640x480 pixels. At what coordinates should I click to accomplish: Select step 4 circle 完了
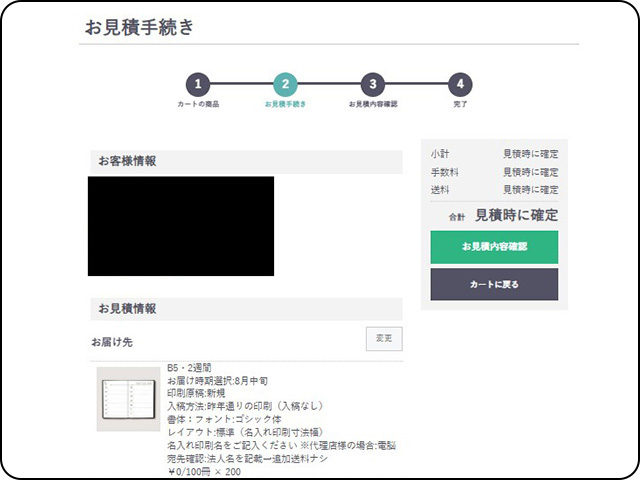coord(460,84)
